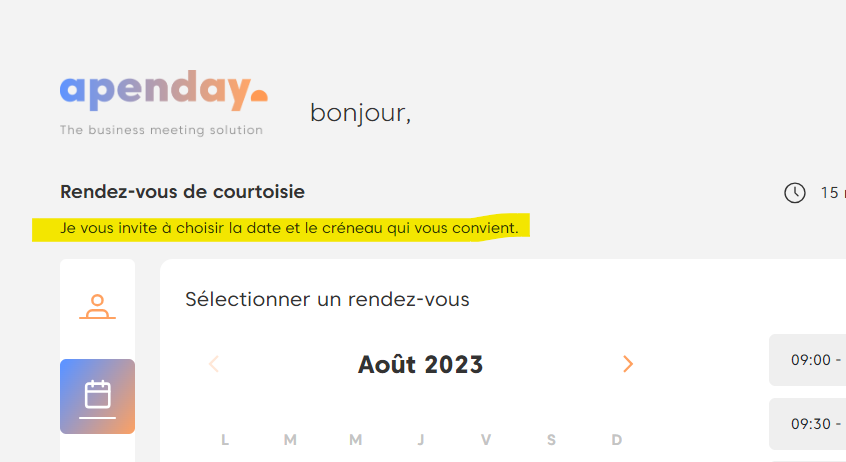Click the apenday logo
The height and width of the screenshot is (462, 846).
(x=163, y=93)
